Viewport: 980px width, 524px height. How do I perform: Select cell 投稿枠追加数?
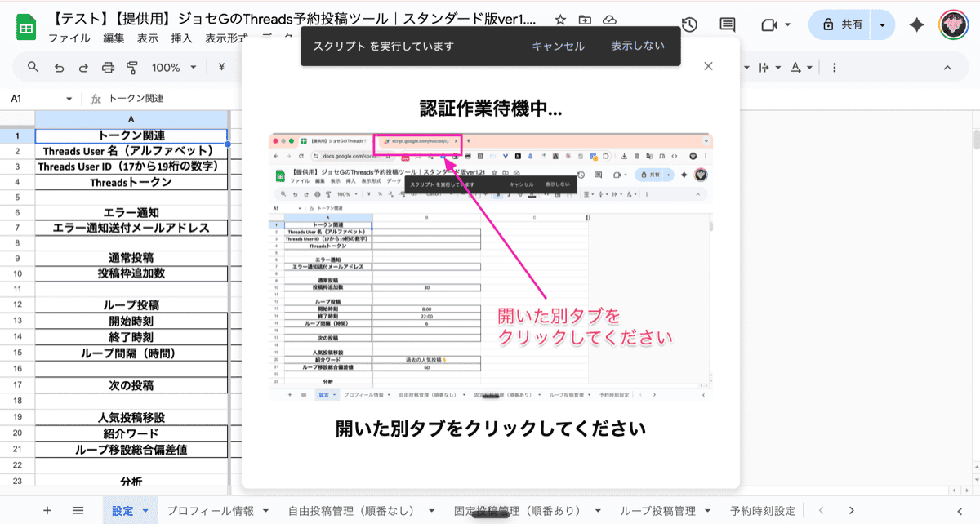coord(131,273)
